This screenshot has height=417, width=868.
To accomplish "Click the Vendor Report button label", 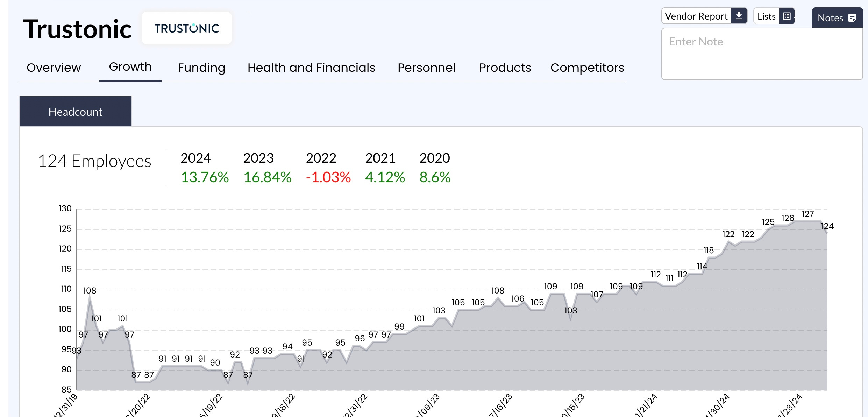I will coord(696,16).
